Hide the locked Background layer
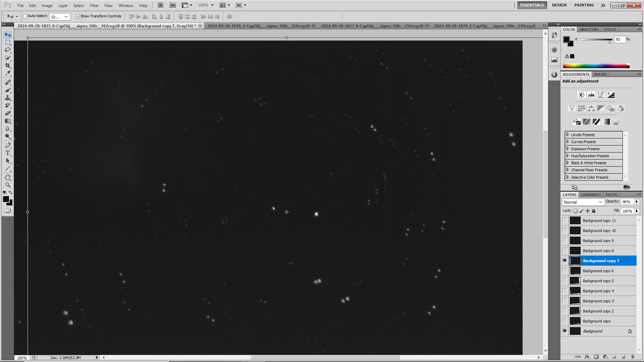This screenshot has width=644, height=362. pyautogui.click(x=565, y=331)
